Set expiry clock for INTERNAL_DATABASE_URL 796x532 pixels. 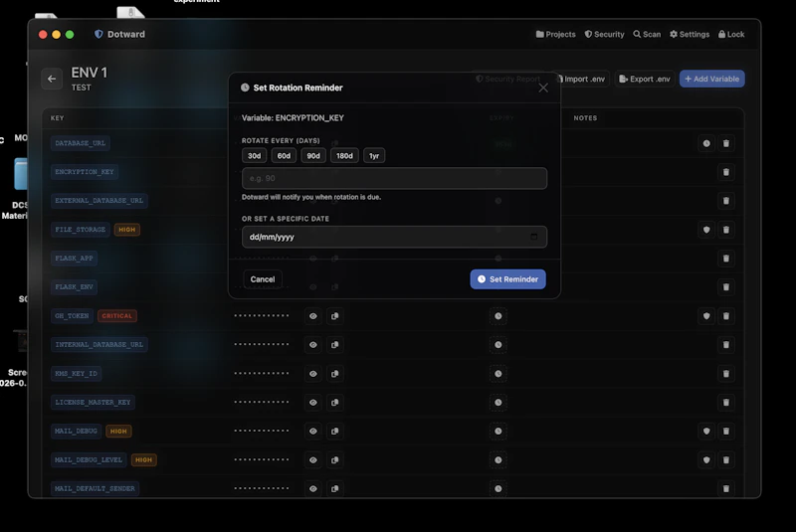pyautogui.click(x=498, y=345)
